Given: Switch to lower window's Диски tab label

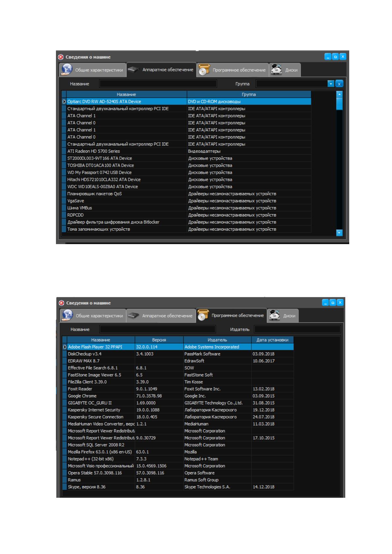Looking at the screenshot, I should [x=289, y=315].
